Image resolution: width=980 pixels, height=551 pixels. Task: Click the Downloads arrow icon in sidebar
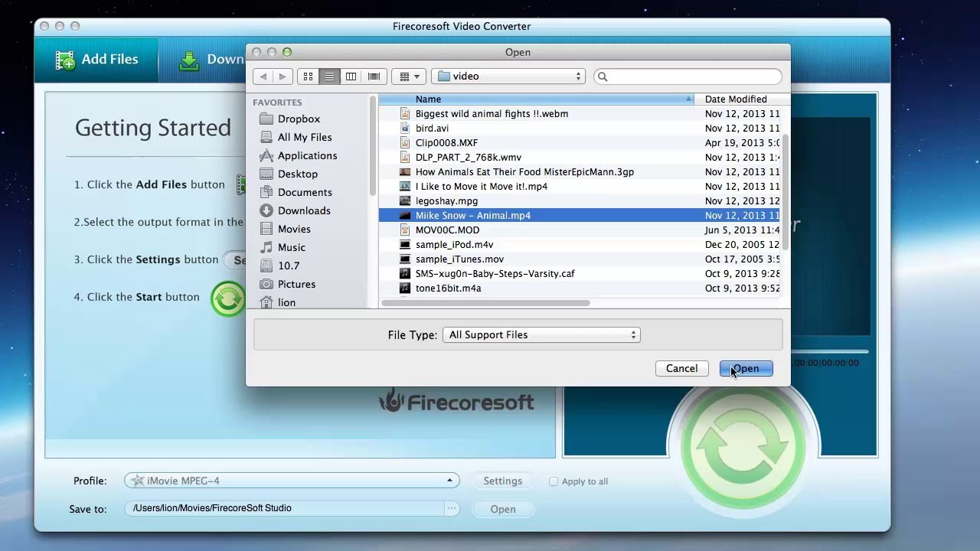266,210
